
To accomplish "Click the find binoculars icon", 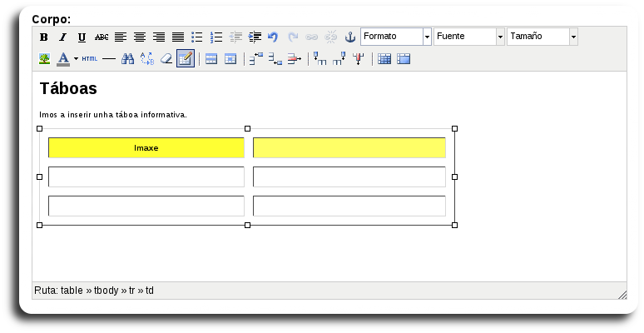I will (x=127, y=59).
